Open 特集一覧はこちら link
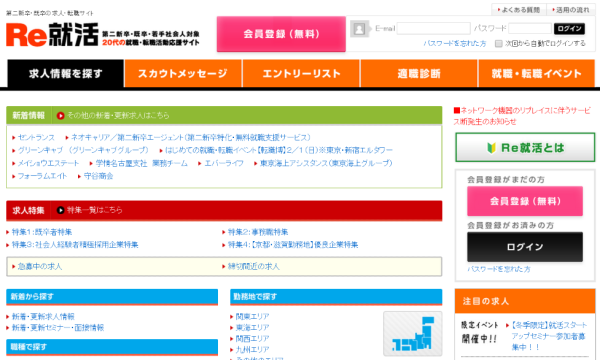The width and height of the screenshot is (600, 360). [95, 210]
